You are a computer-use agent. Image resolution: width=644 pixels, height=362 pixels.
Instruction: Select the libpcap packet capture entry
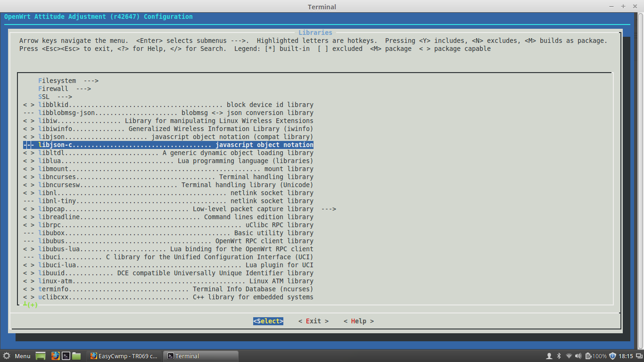coord(179,209)
